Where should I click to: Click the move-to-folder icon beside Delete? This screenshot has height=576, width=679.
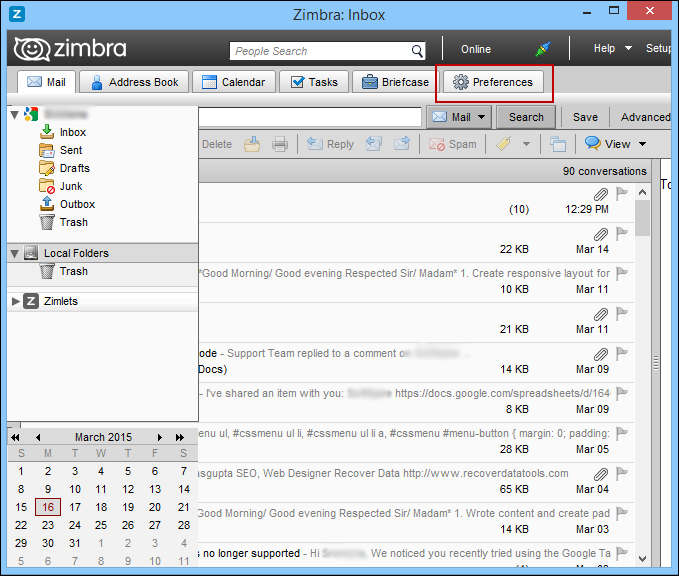point(252,144)
